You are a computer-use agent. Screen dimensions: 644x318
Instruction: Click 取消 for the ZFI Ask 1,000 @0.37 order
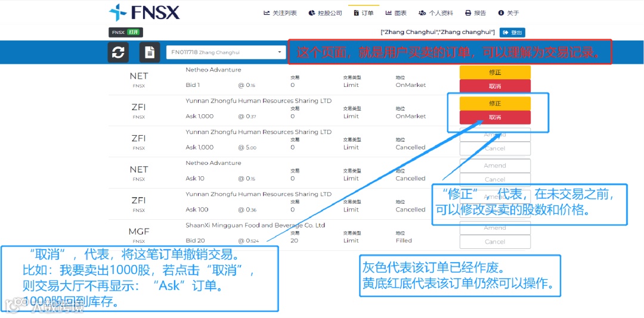(x=495, y=117)
